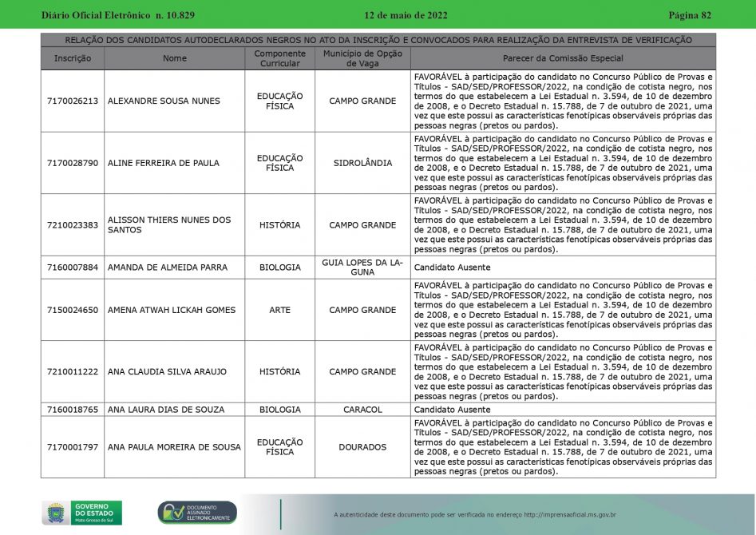Click the green Governo do Estado logo
The image size is (756, 535).
coord(97,512)
